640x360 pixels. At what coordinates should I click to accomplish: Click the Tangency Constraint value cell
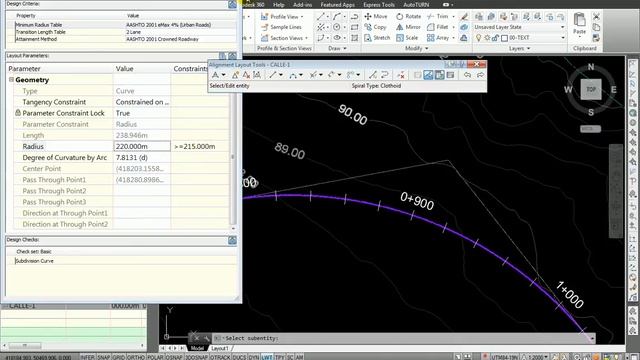(142, 102)
